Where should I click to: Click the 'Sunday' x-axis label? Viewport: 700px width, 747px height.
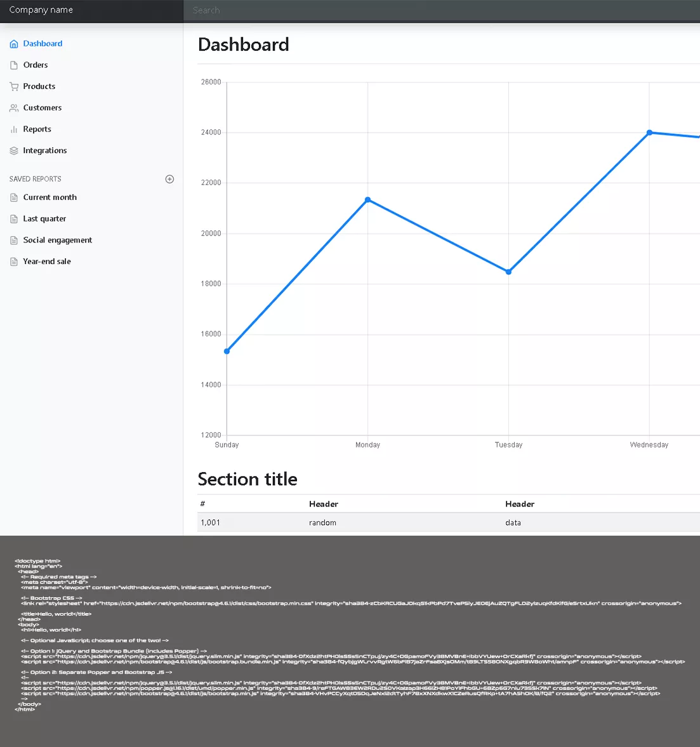pyautogui.click(x=227, y=445)
